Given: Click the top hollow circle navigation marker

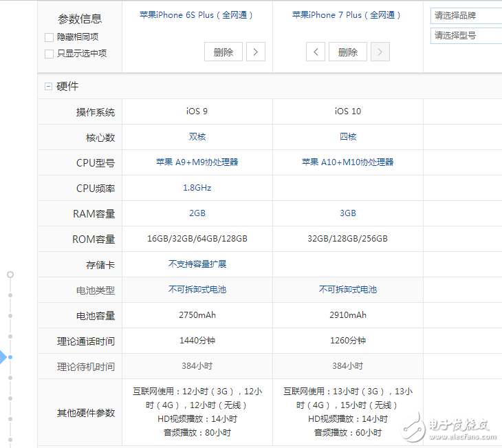Looking at the screenshot, I should 10,275.
